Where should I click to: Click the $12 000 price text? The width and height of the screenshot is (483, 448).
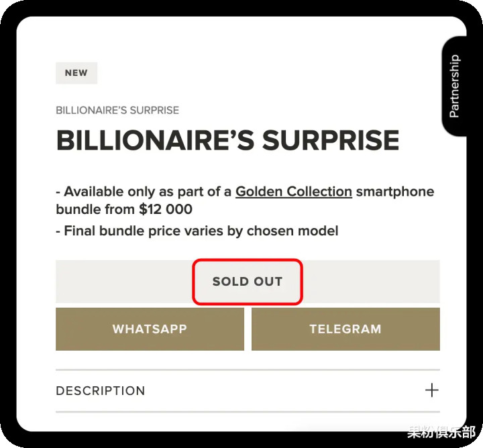[166, 209]
